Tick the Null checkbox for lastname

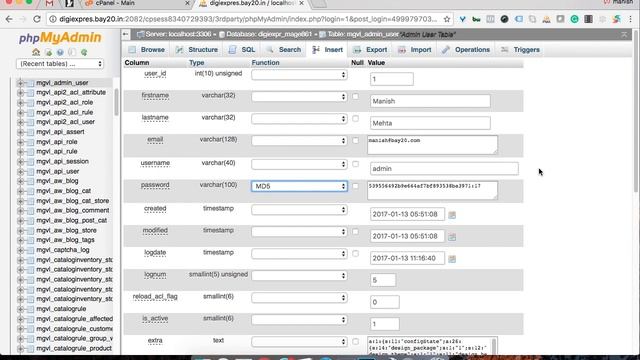point(356,119)
